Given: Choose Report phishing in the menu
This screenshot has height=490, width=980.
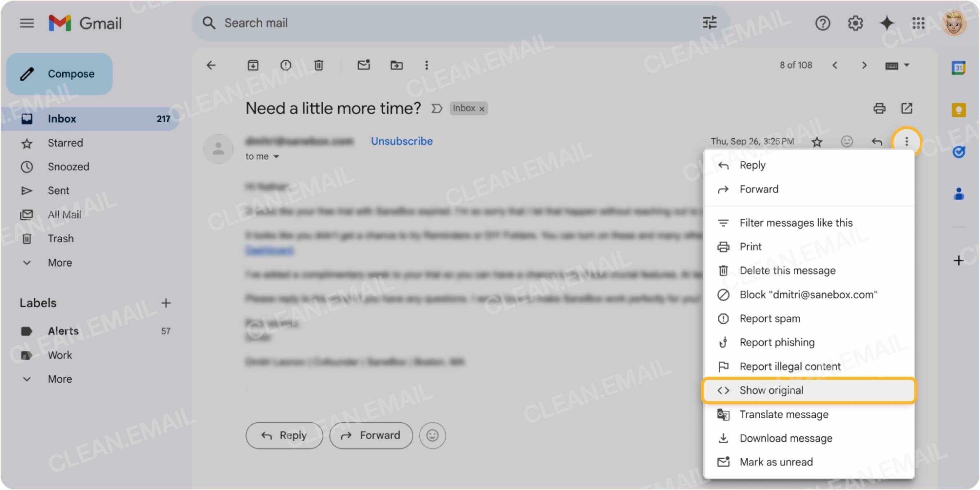Looking at the screenshot, I should click(x=777, y=342).
